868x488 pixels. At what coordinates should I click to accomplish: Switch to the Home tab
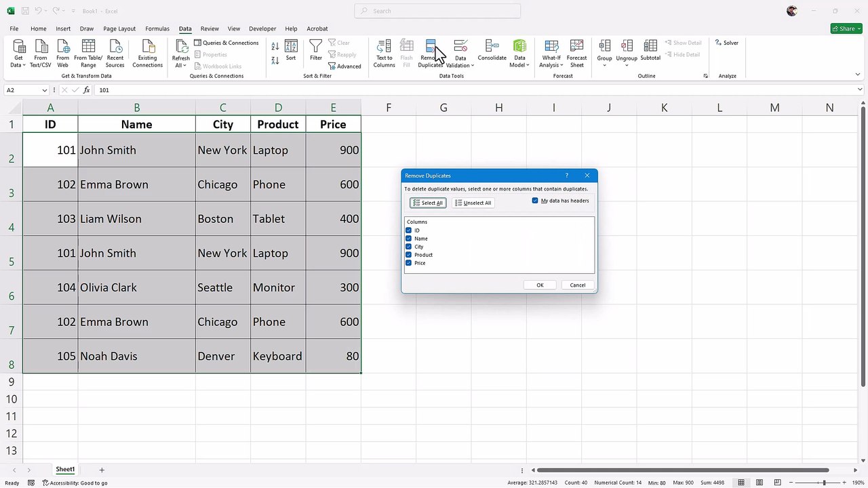click(38, 28)
